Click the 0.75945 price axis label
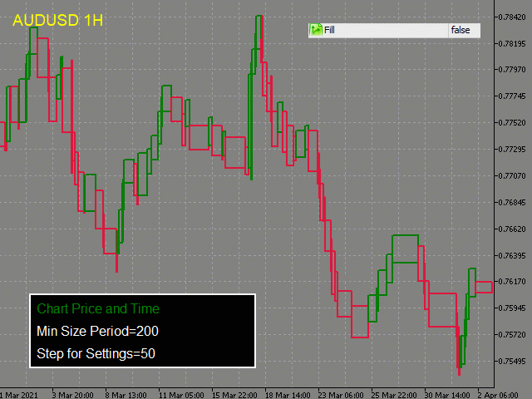Image resolution: width=532 pixels, height=399 pixels. 512,308
